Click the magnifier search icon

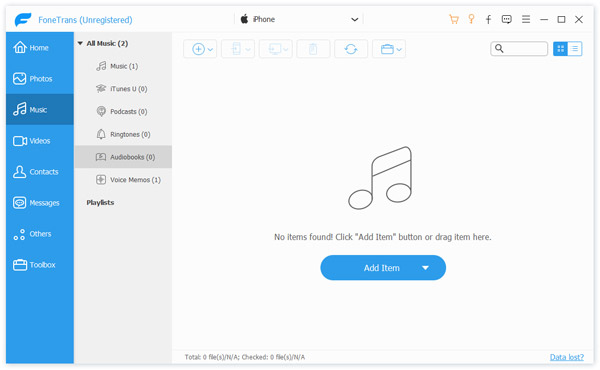499,48
